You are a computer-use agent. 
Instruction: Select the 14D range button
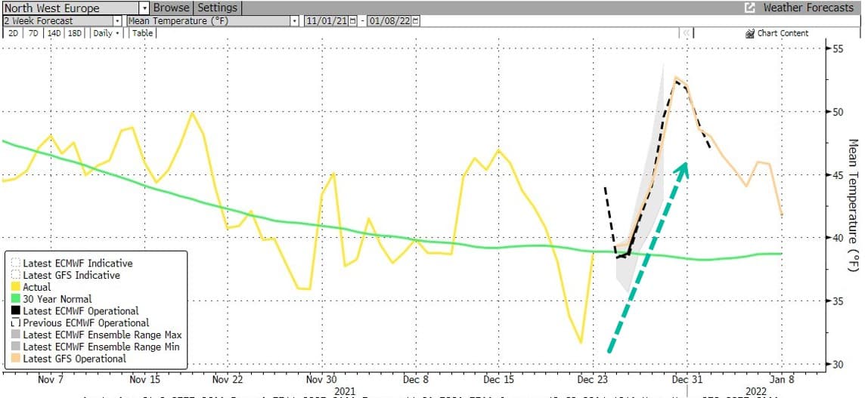54,33
